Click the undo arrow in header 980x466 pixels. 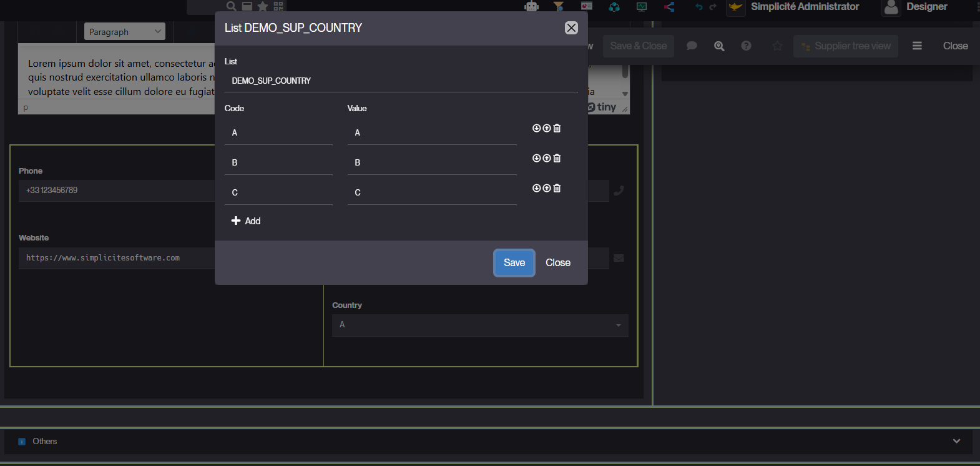click(x=698, y=7)
